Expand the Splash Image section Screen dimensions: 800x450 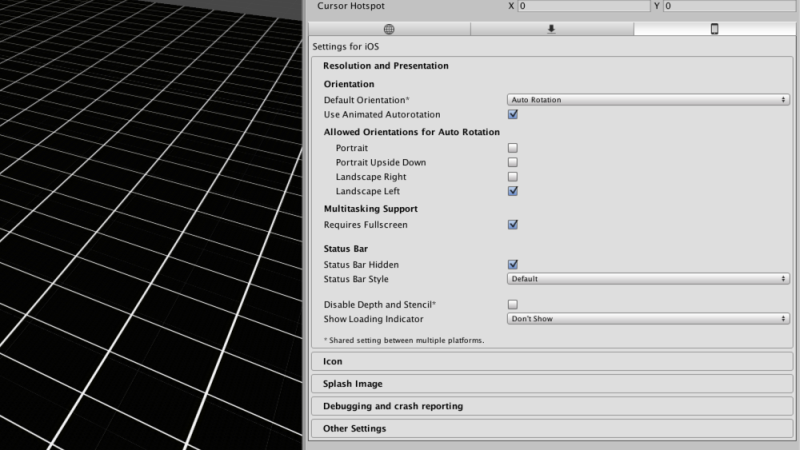coord(552,384)
